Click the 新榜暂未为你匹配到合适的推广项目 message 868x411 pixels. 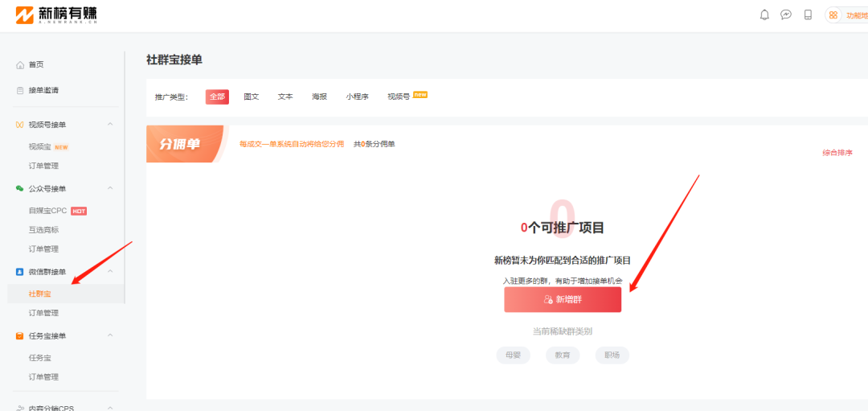click(x=563, y=261)
